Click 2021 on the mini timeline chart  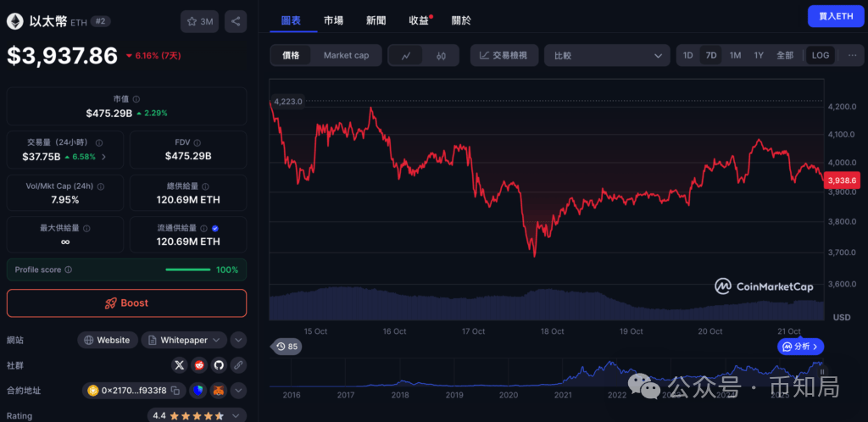click(x=563, y=396)
